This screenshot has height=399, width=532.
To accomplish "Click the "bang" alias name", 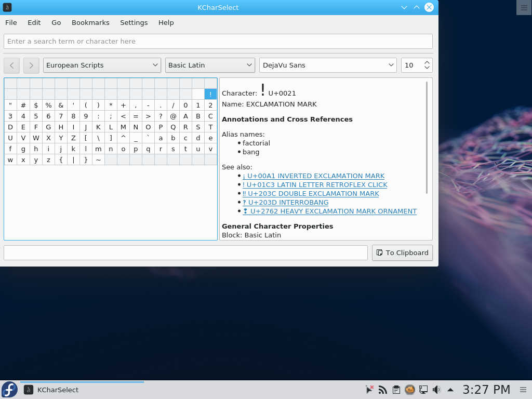I will coord(251,152).
